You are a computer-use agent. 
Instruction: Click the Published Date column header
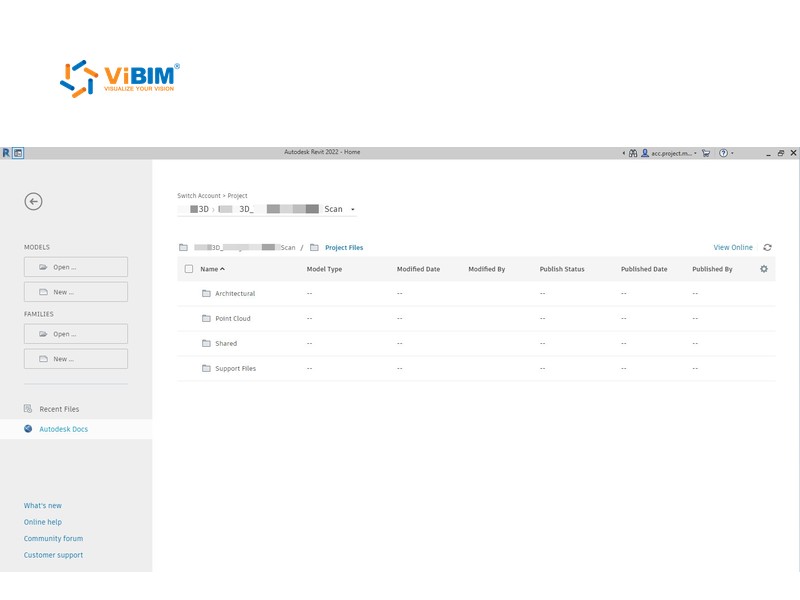[x=644, y=269]
